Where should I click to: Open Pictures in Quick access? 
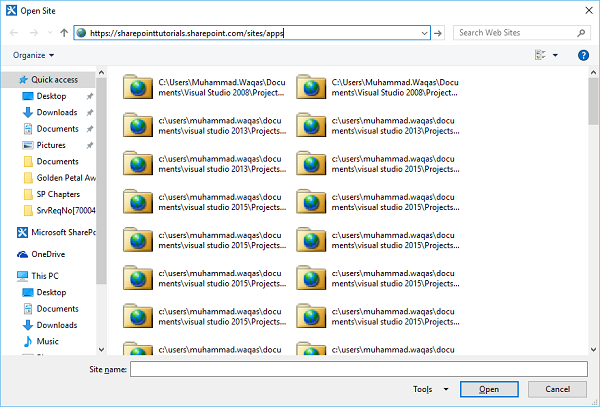click(x=51, y=145)
